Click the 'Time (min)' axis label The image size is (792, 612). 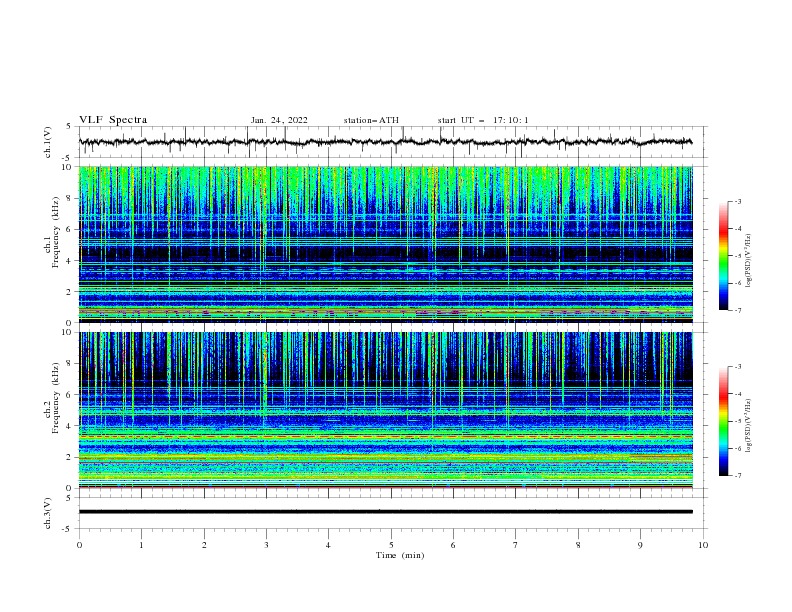coord(400,555)
